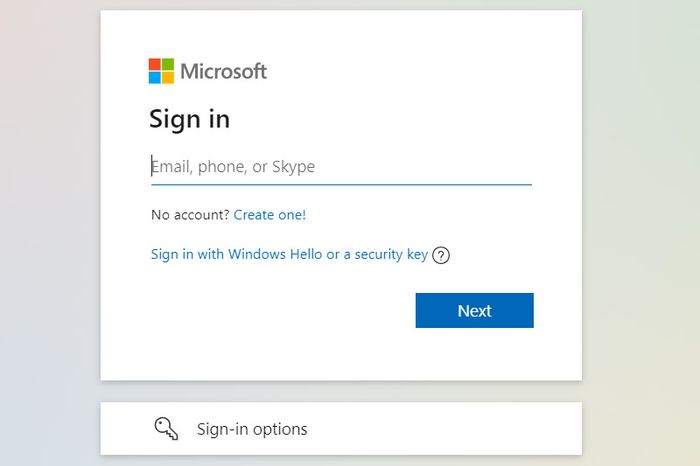
Task: Open the Create one! link
Action: pyautogui.click(x=270, y=215)
